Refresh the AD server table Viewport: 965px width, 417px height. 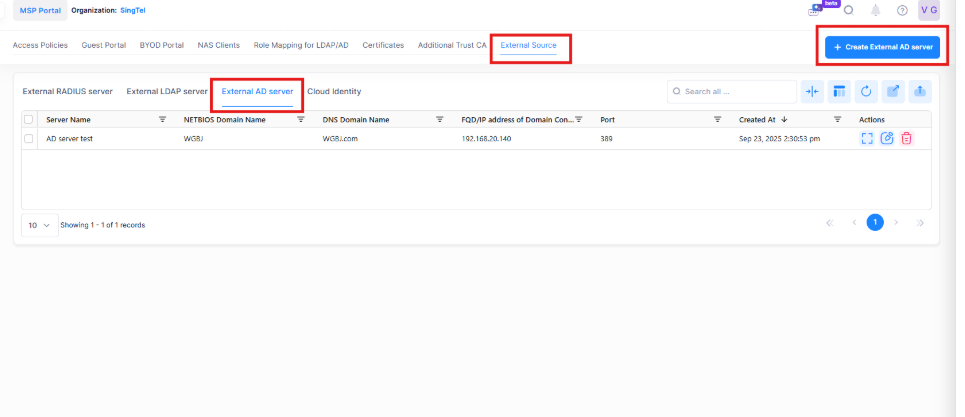(866, 92)
